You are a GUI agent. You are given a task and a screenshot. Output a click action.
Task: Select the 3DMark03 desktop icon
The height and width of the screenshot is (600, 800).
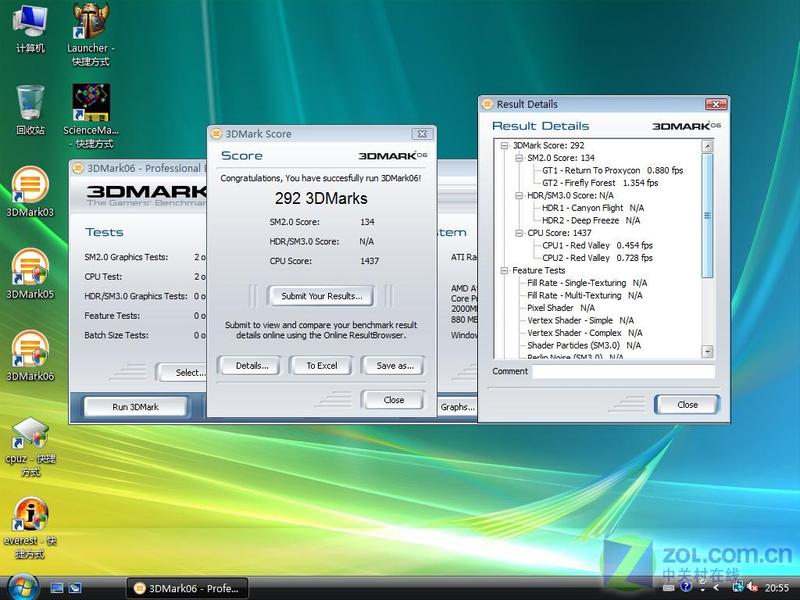[x=30, y=191]
